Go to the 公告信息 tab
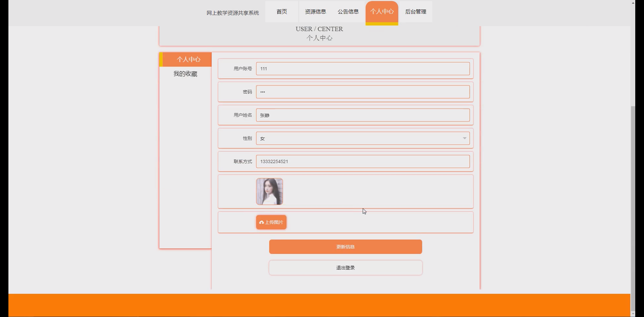 [x=349, y=11]
